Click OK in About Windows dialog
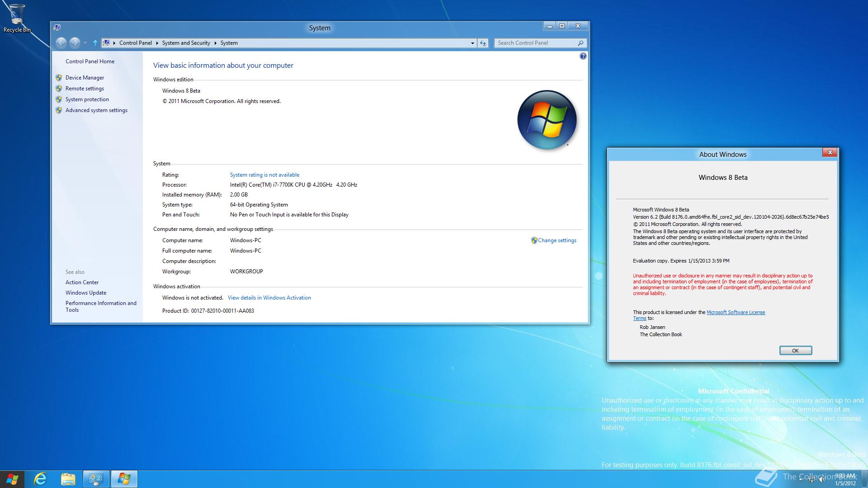 [x=795, y=351]
